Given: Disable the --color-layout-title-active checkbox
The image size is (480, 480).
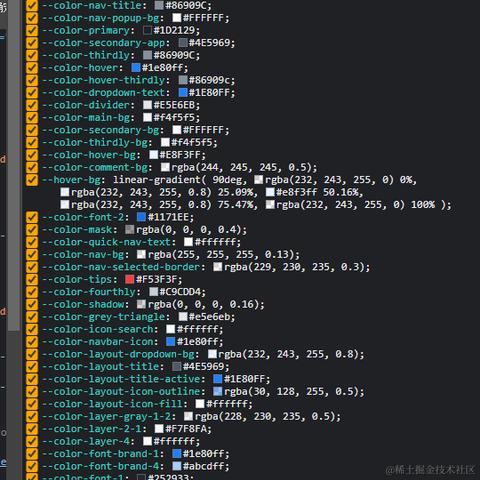Looking at the screenshot, I should point(32,379).
